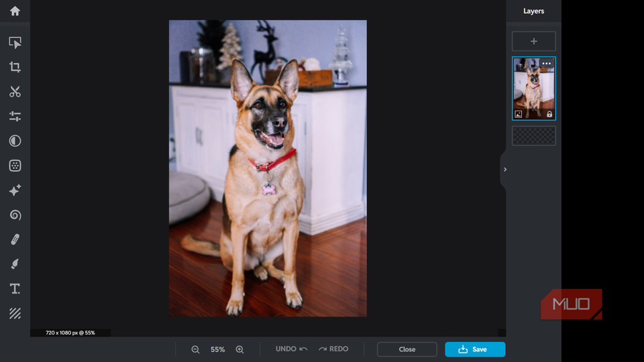Undo the last action
Viewport: 644px width, 362px height.
(292, 349)
